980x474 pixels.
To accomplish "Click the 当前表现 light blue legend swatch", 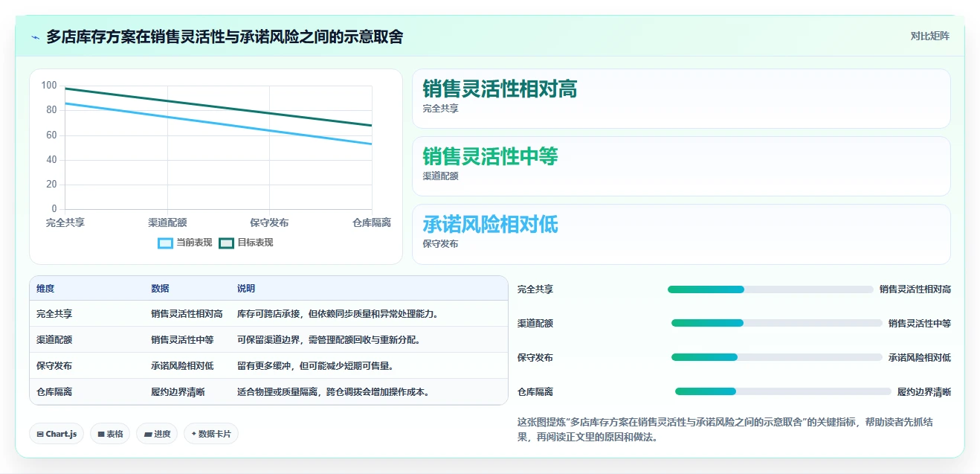I will (165, 243).
